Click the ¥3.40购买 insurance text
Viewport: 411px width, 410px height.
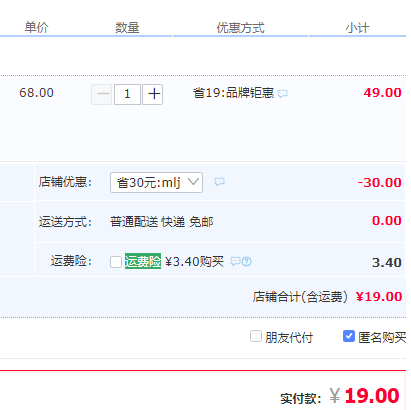tap(194, 262)
